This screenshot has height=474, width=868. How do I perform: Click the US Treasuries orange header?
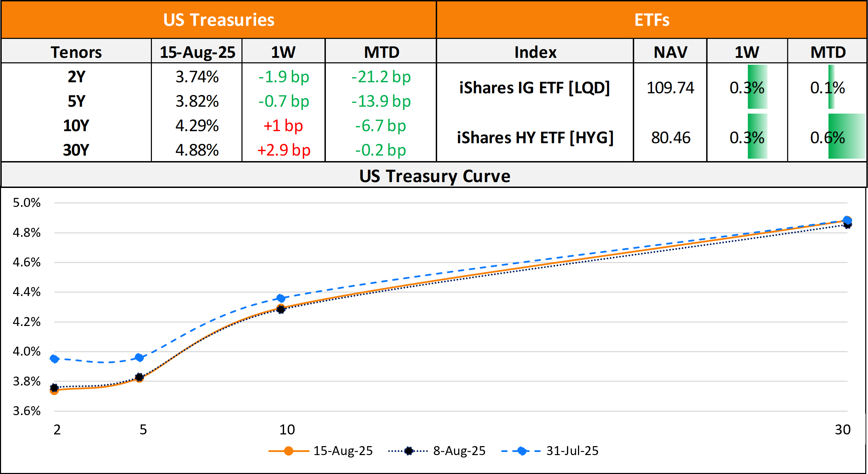pos(219,20)
